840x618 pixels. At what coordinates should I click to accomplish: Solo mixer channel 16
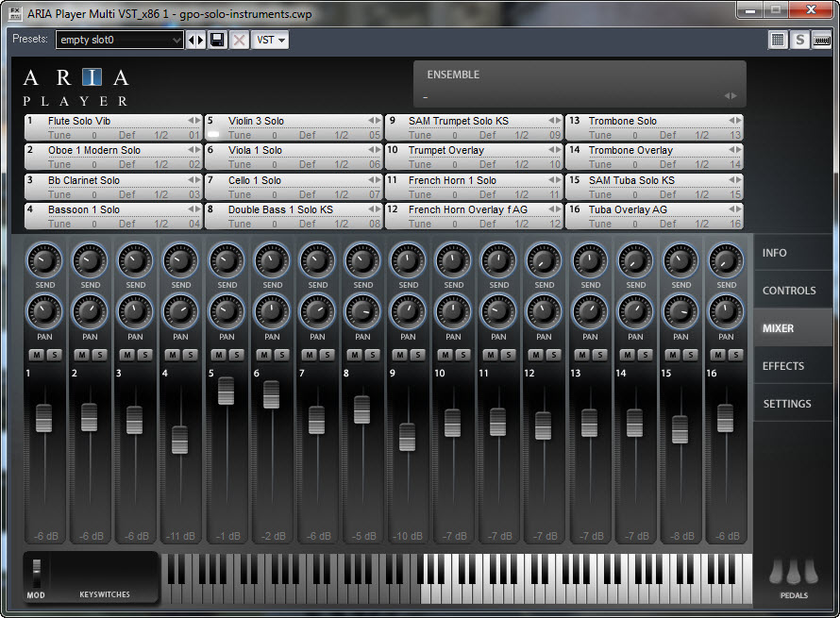pos(735,355)
